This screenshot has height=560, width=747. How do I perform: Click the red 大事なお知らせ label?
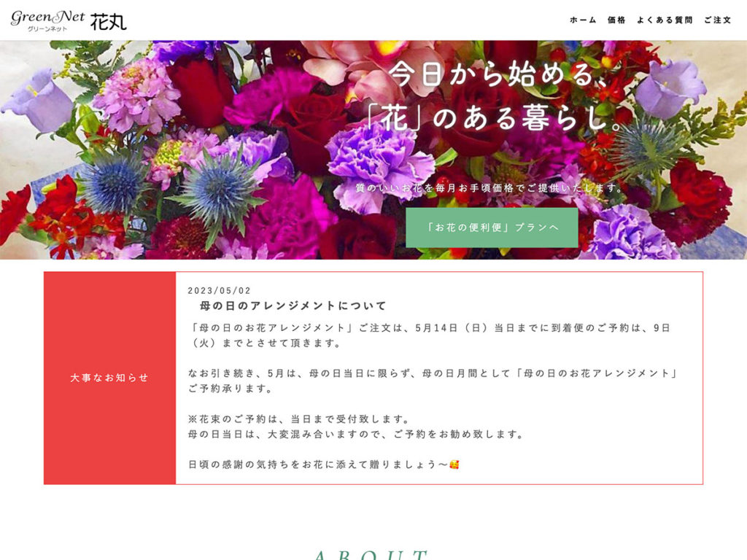(109, 378)
